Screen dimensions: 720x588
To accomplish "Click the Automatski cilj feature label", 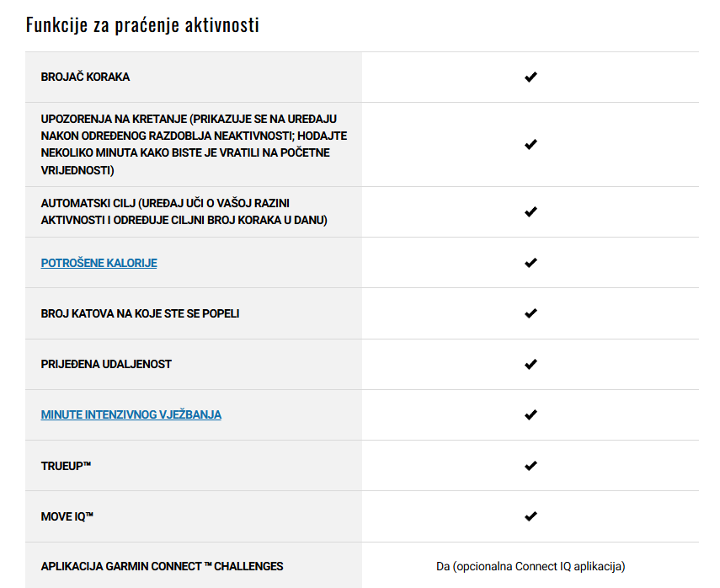I will 184,211.
